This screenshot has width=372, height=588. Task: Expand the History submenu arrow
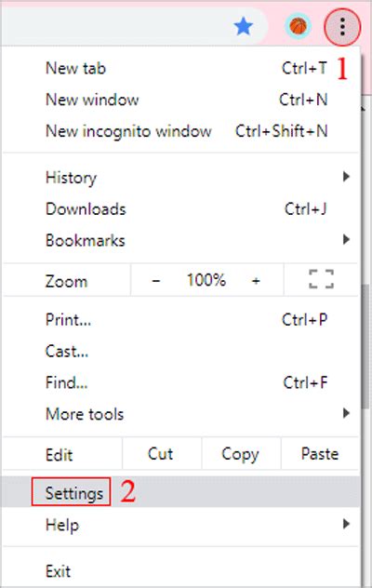pos(346,177)
